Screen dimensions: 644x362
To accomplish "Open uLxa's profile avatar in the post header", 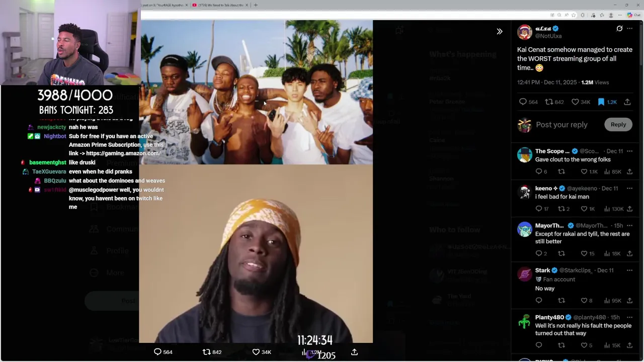I will pyautogui.click(x=525, y=32).
